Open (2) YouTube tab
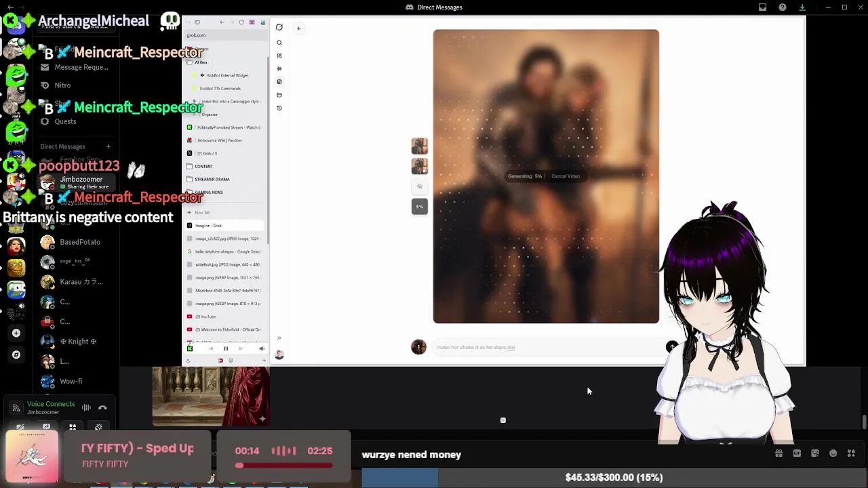The width and height of the screenshot is (868, 488). [x=224, y=317]
